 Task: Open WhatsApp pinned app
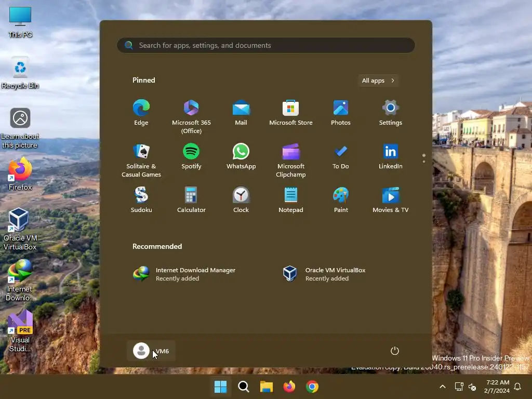(241, 156)
